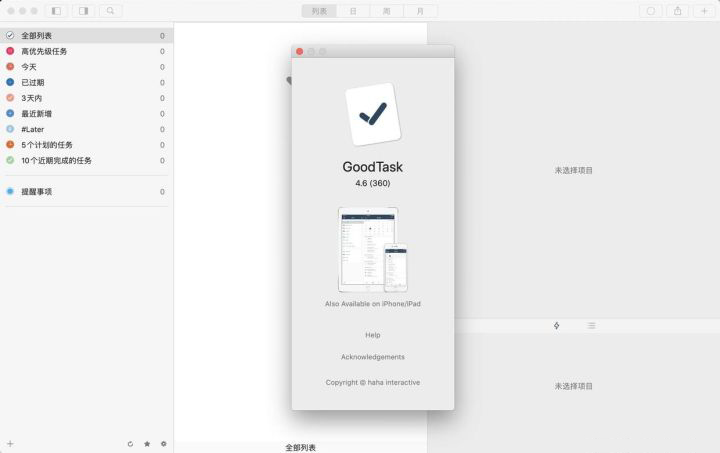This screenshot has height=453, width=720.
Task: Select the 提醒事项 reminders list
Action: click(86, 191)
